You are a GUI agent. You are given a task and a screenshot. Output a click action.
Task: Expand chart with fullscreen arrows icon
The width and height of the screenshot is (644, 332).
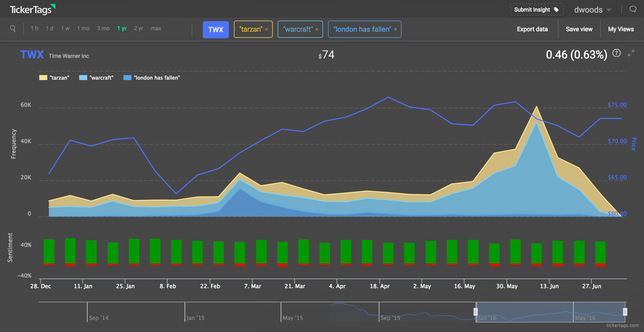pos(631,53)
